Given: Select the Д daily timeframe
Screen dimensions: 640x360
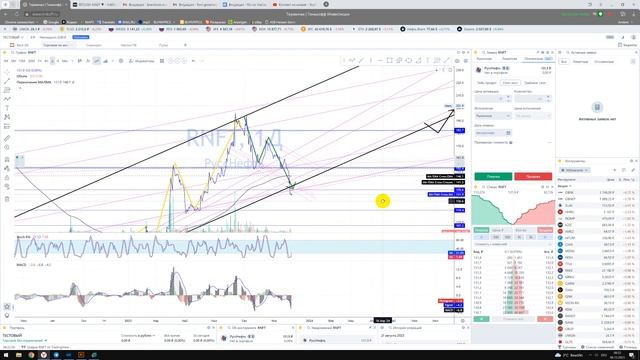Looking at the screenshot, I should pos(52,61).
